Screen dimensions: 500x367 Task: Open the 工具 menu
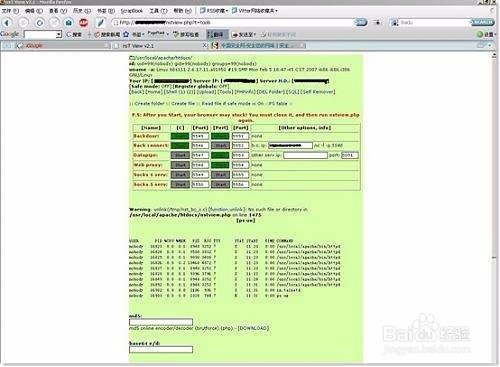[158, 11]
